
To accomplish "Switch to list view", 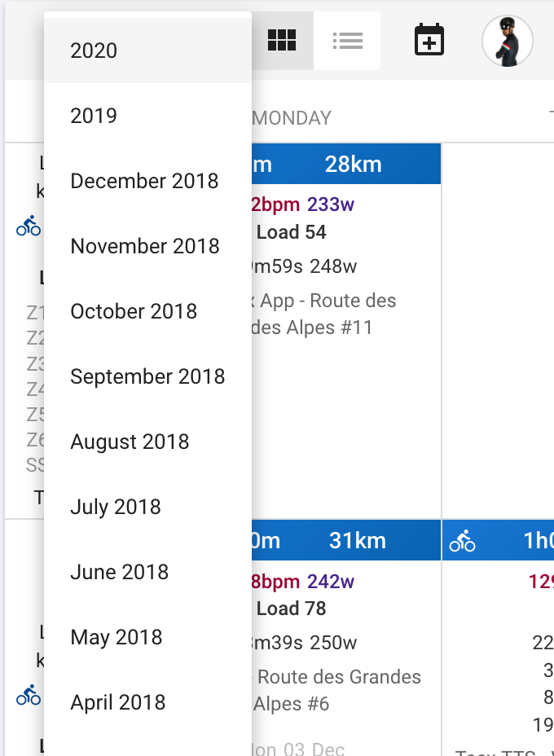I will click(347, 41).
